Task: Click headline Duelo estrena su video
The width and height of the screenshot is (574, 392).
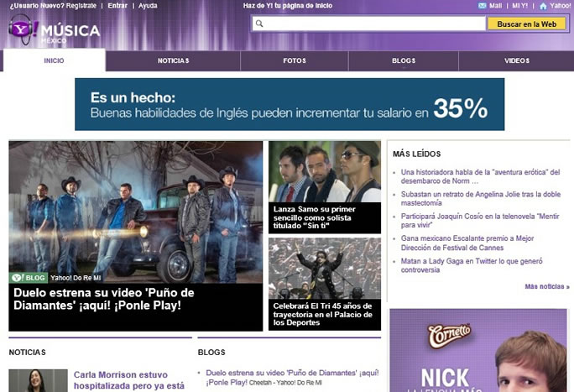Action: 104,299
